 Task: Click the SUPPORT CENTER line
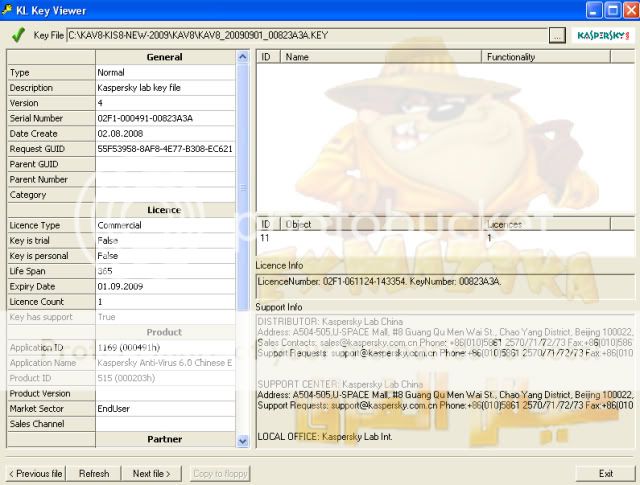pos(340,384)
